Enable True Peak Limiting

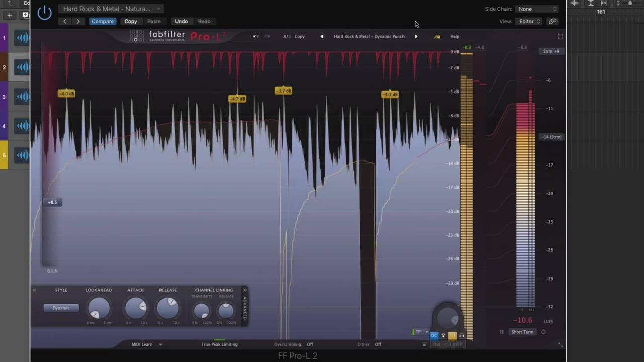coord(219,344)
